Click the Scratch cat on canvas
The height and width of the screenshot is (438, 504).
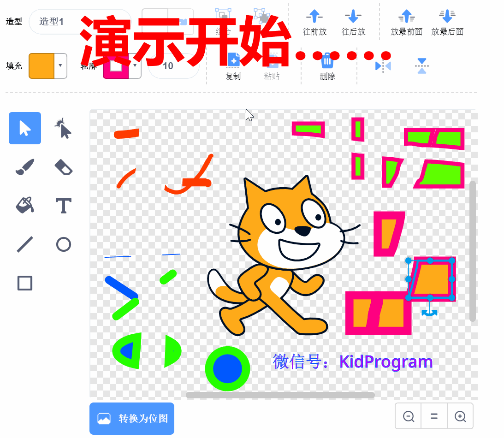284,255
